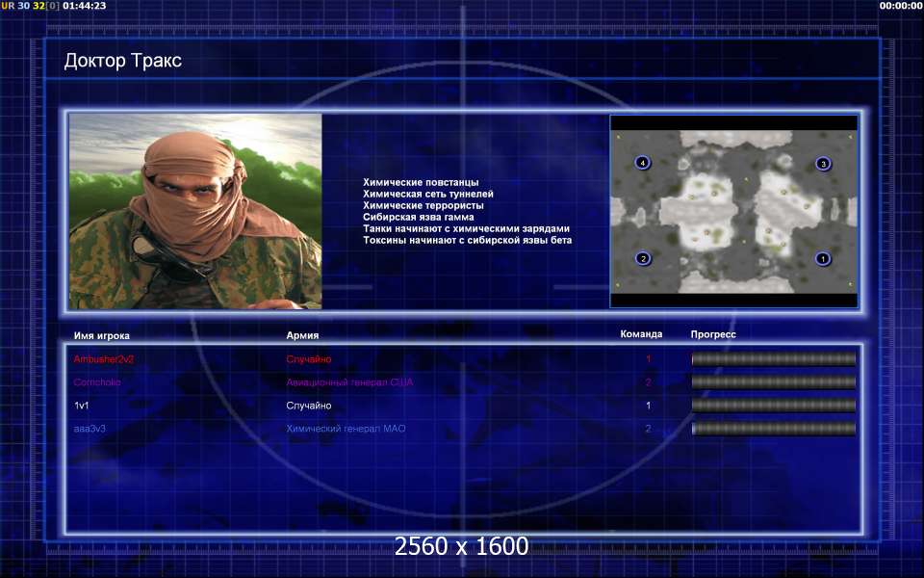This screenshot has width=924, height=578.
Task: Select player name Ambusher2v2
Action: pyautogui.click(x=104, y=359)
